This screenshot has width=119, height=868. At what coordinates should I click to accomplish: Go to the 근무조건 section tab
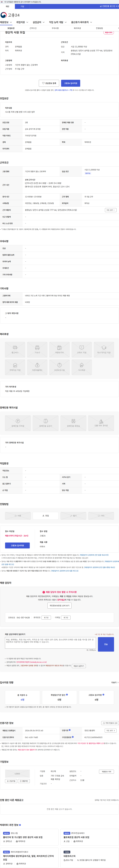click(33, 28)
